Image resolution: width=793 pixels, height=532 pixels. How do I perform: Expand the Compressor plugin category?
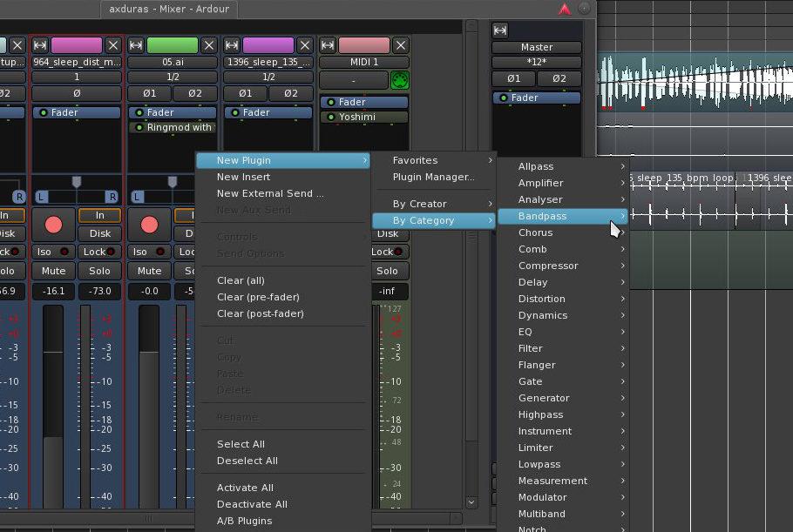click(x=548, y=266)
